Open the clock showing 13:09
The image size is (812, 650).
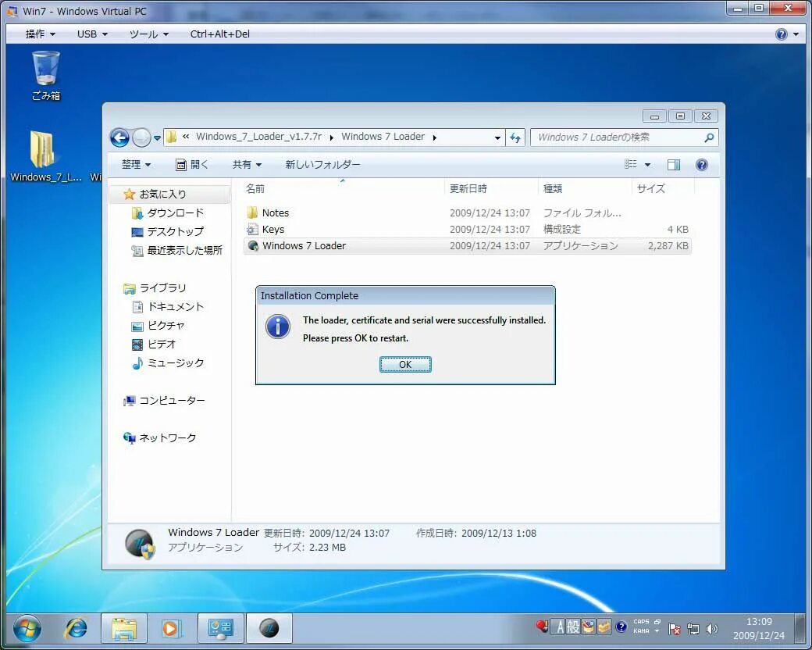click(x=759, y=628)
